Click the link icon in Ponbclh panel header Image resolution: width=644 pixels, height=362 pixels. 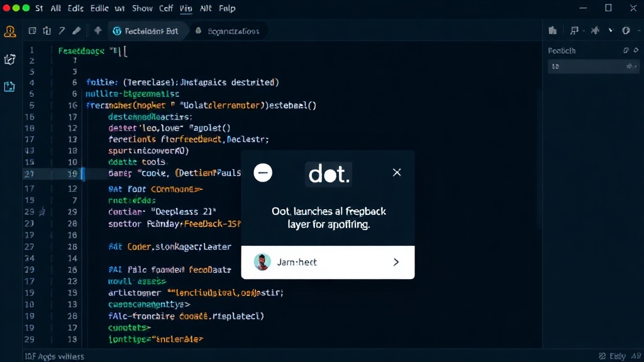[626, 50]
